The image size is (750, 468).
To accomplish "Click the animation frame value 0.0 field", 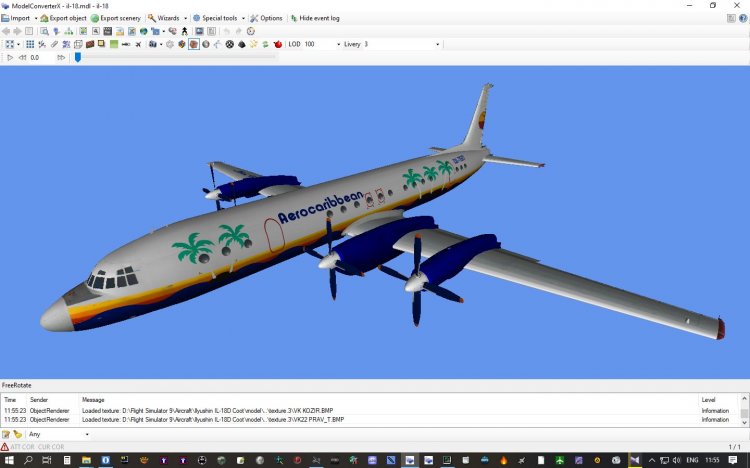I will coord(42,57).
